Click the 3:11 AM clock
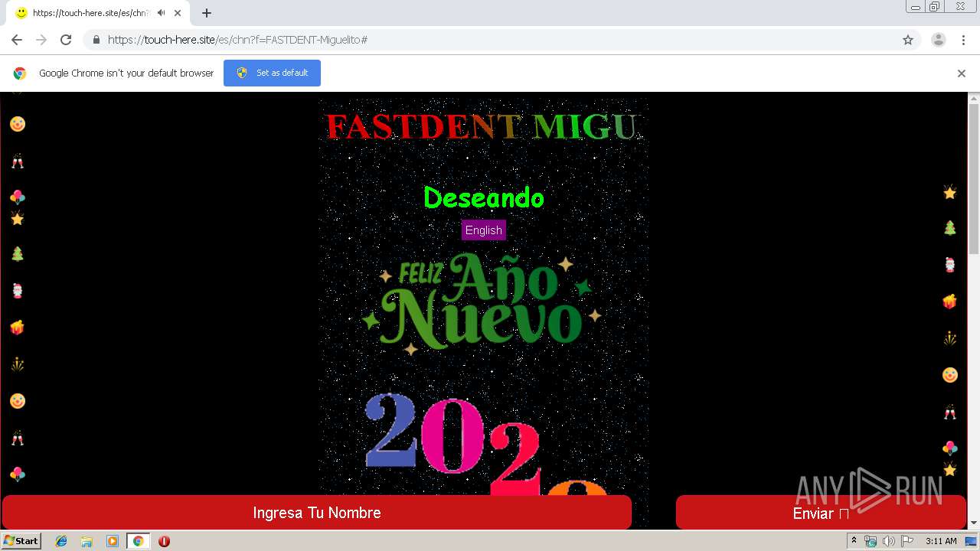The height and width of the screenshot is (551, 980). [941, 541]
